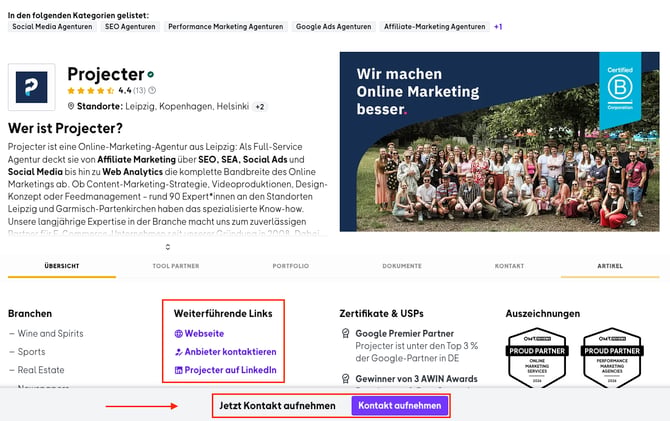Viewport: 670px width, 421px height.
Task: Open the PORTFOLIO tab
Action: point(291,266)
